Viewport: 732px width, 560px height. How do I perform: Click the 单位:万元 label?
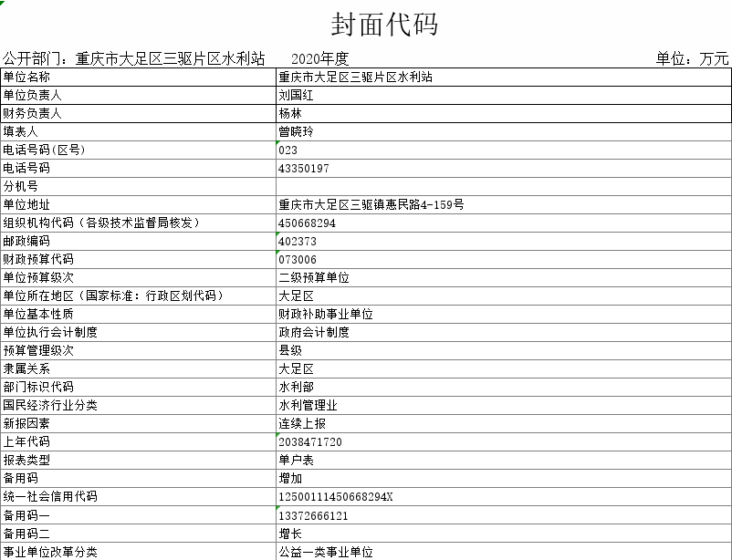693,58
